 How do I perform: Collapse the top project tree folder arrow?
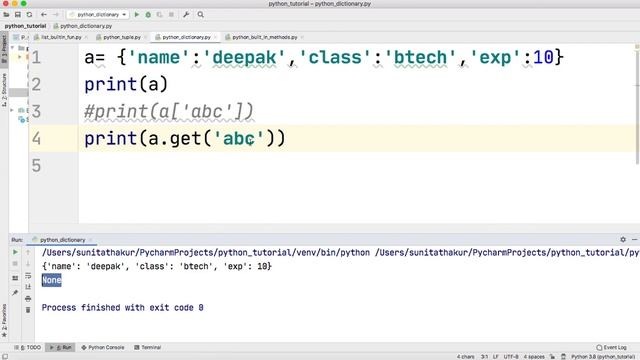[x=12, y=48]
